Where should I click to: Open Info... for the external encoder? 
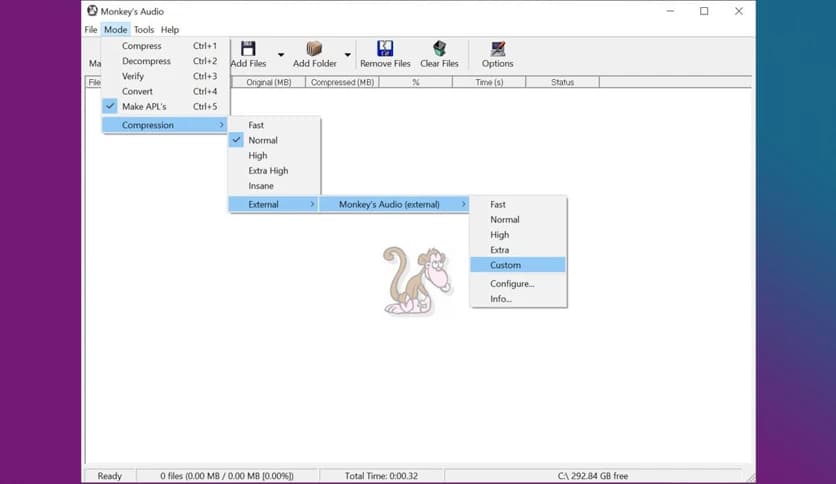[518, 299]
